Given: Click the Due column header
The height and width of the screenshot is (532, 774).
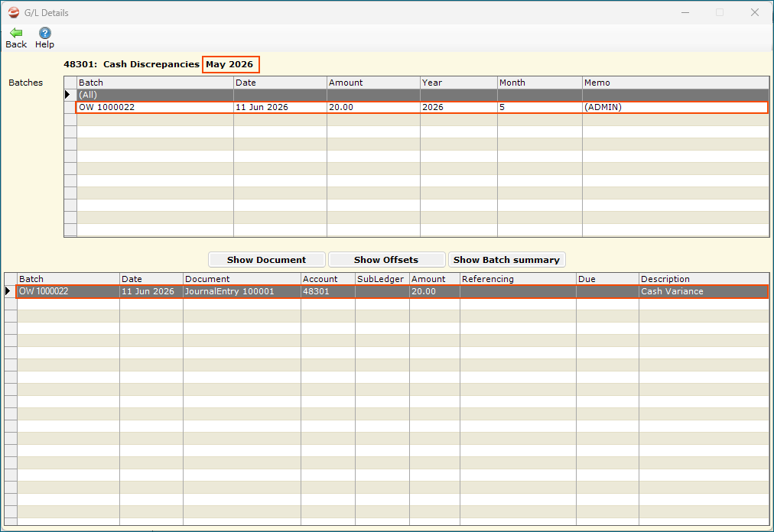Looking at the screenshot, I should [x=607, y=279].
